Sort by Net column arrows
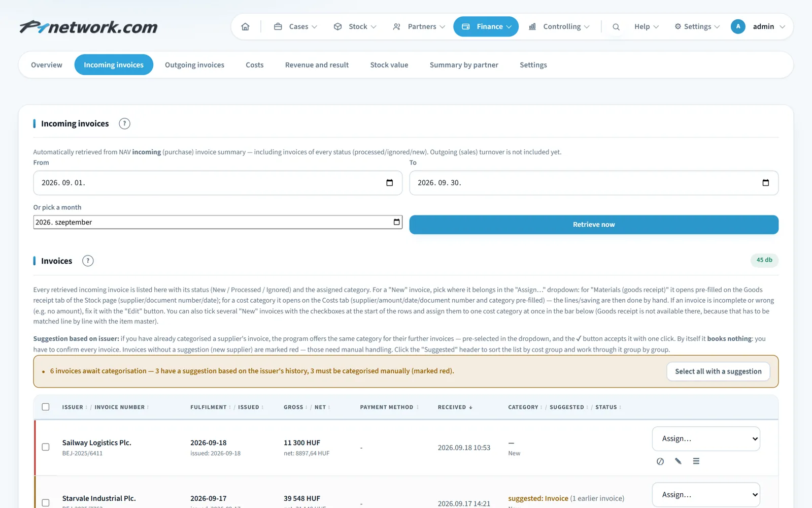Screen dimensions: 812x508 click(x=329, y=407)
